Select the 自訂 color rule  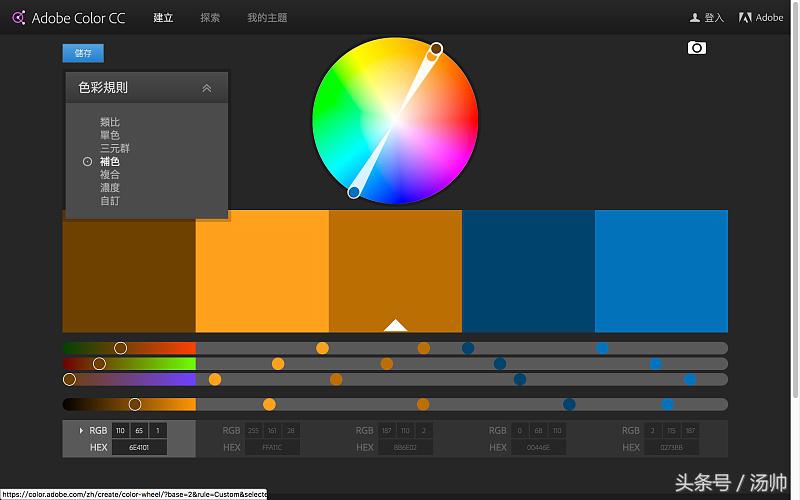(x=110, y=201)
